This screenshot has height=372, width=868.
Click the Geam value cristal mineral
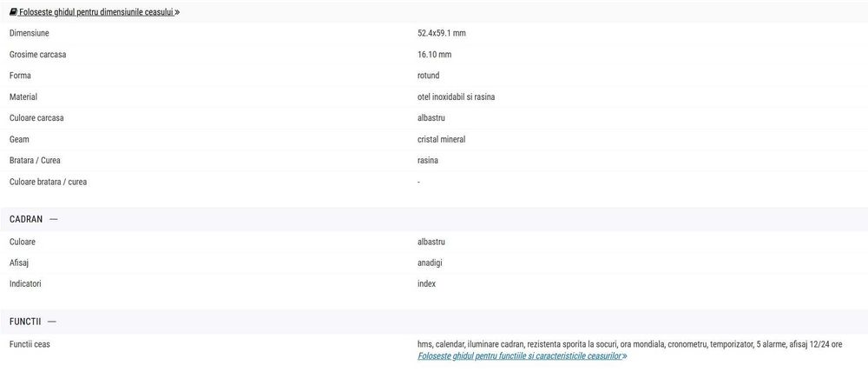(x=441, y=139)
